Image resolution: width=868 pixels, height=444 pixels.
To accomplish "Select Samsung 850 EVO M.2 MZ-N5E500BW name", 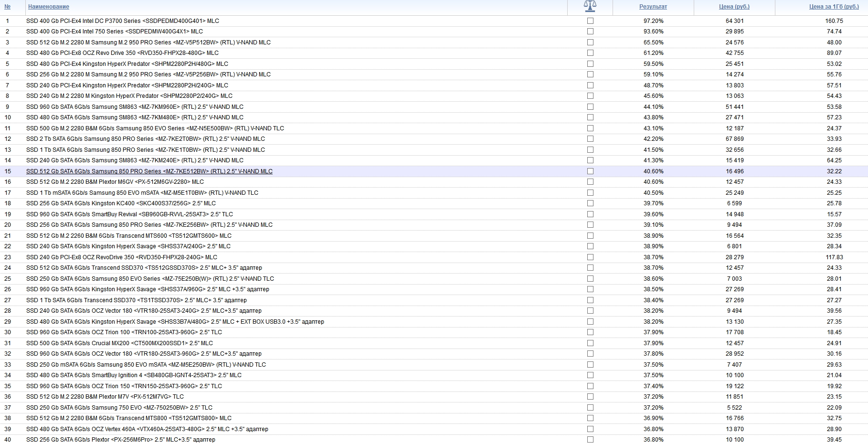I will point(155,128).
